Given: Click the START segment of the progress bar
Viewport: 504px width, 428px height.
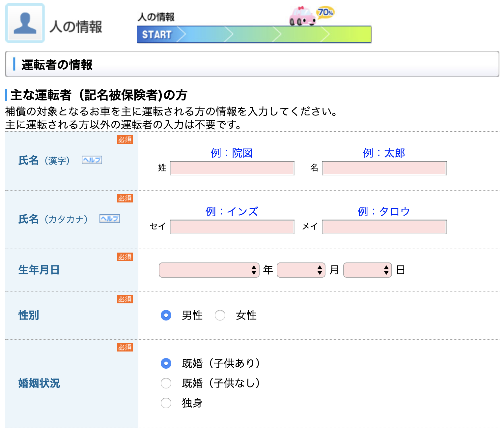Looking at the screenshot, I should tap(156, 34).
